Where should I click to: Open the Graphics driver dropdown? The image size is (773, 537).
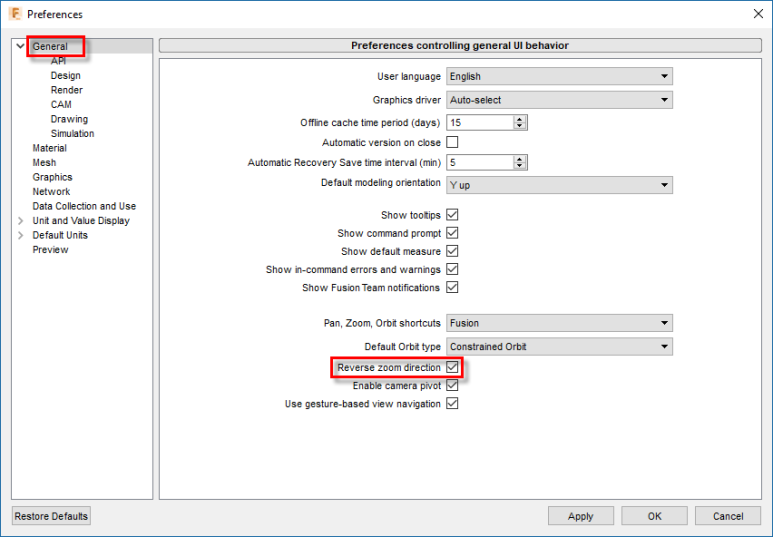(x=560, y=100)
